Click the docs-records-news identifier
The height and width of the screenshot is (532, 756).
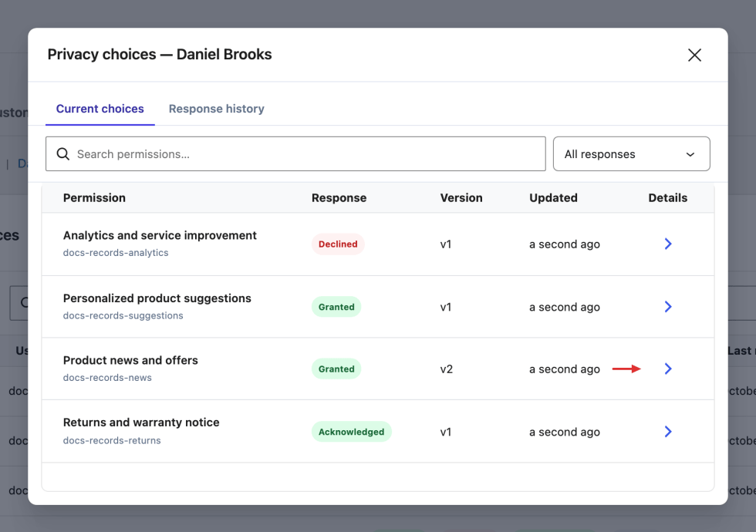107,378
